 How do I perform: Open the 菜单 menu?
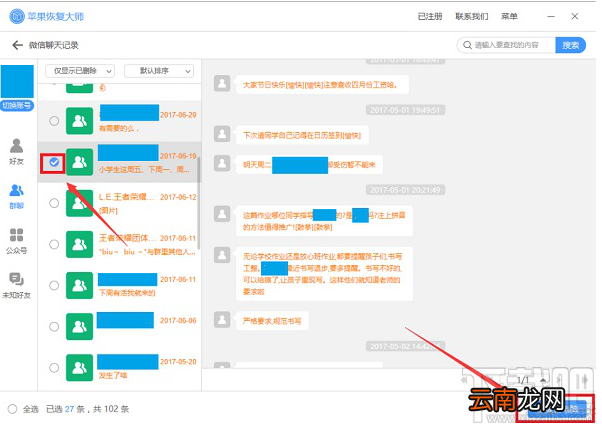(509, 16)
